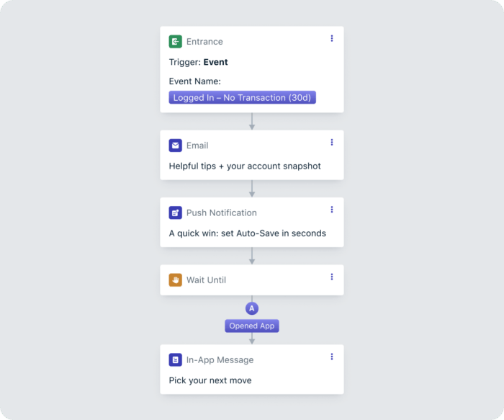This screenshot has width=504, height=420.
Task: Click the 'A quick win: set Auto-Save' text
Action: [x=247, y=233]
